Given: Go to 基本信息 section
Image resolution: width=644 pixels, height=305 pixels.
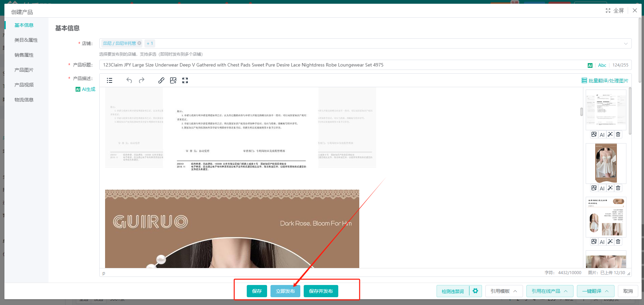Looking at the screenshot, I should [24, 25].
